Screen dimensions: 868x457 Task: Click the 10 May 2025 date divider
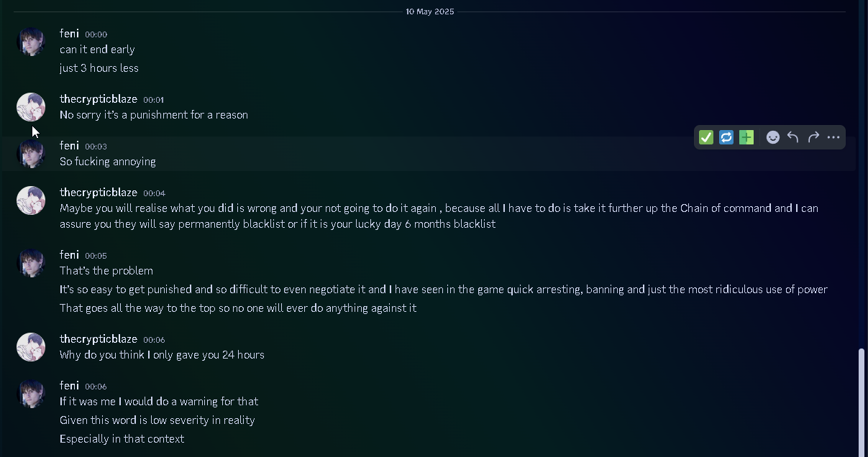430,11
